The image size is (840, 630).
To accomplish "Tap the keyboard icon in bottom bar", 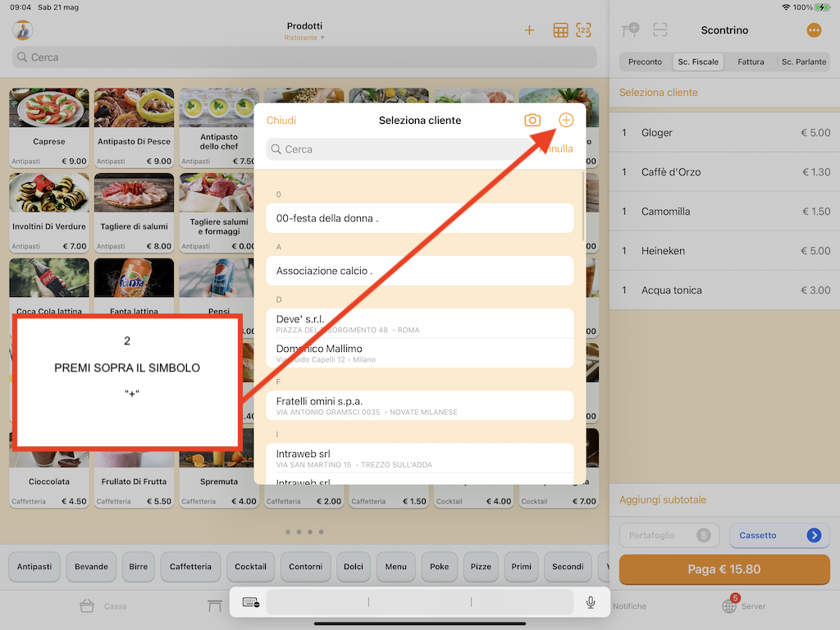I will (251, 602).
